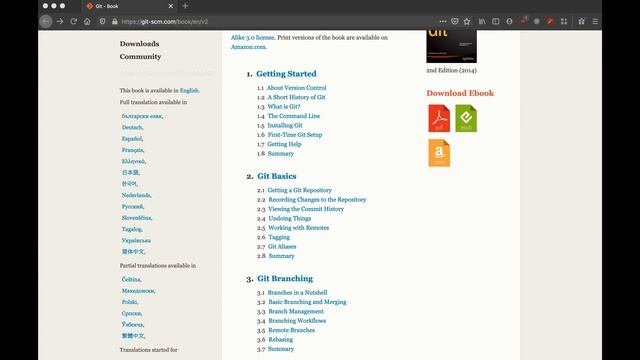Open the Git Basics chapter heading
Image resolution: width=640 pixels, height=360 pixels.
click(x=277, y=176)
